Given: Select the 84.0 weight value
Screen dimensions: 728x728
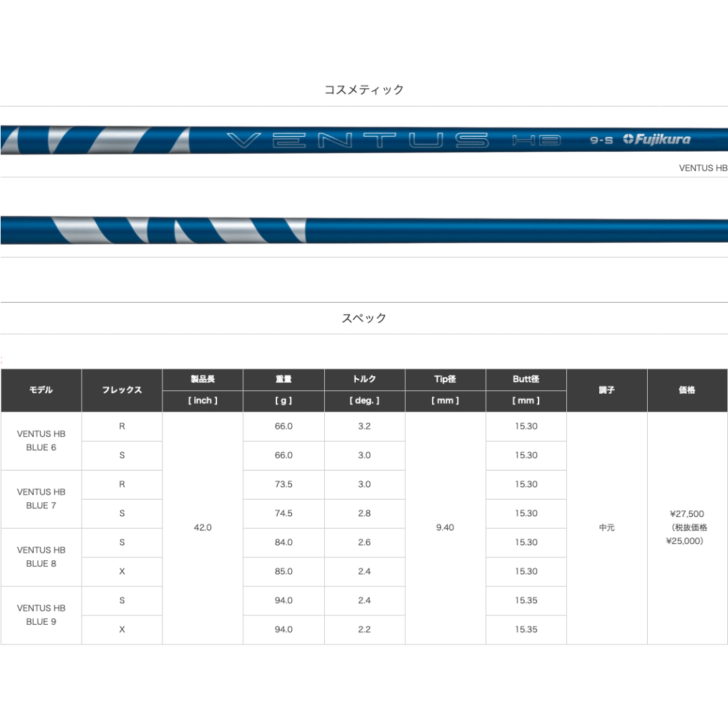Looking at the screenshot, I should tap(283, 542).
